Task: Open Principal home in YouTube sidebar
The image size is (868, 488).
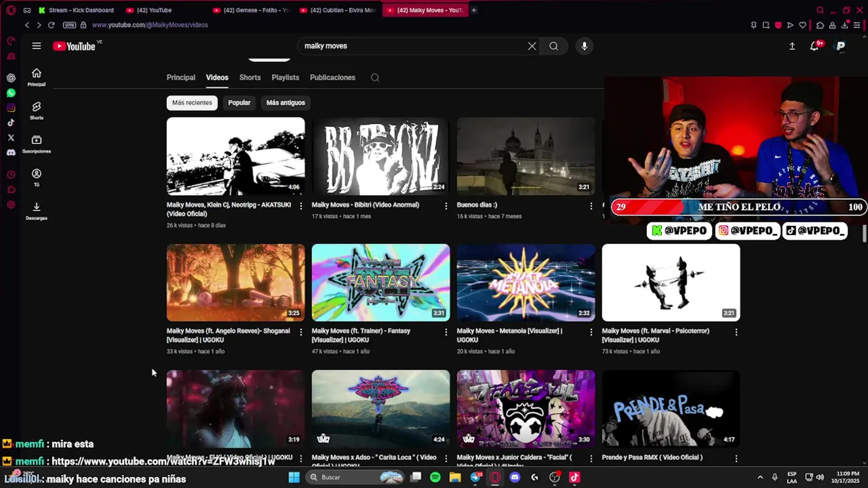Action: (x=37, y=77)
